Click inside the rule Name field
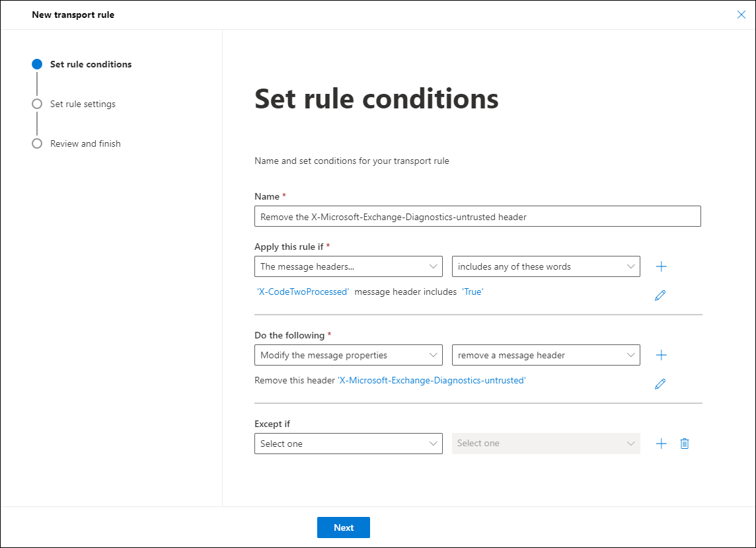Viewport: 756px width, 548px height. (x=477, y=215)
